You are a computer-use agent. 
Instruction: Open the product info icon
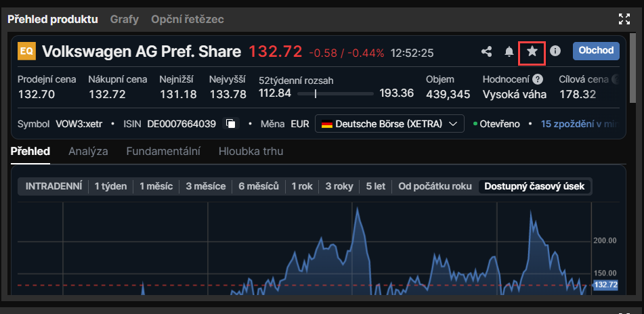[x=555, y=51]
